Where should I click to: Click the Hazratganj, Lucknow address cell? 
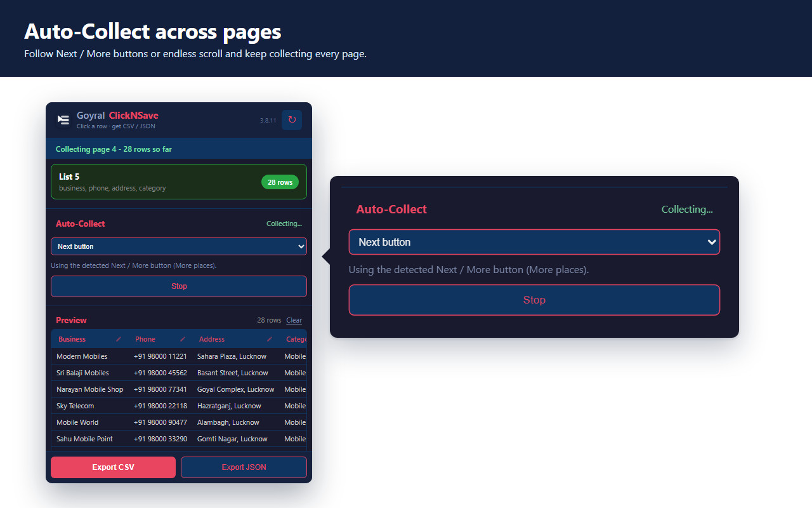coord(229,406)
